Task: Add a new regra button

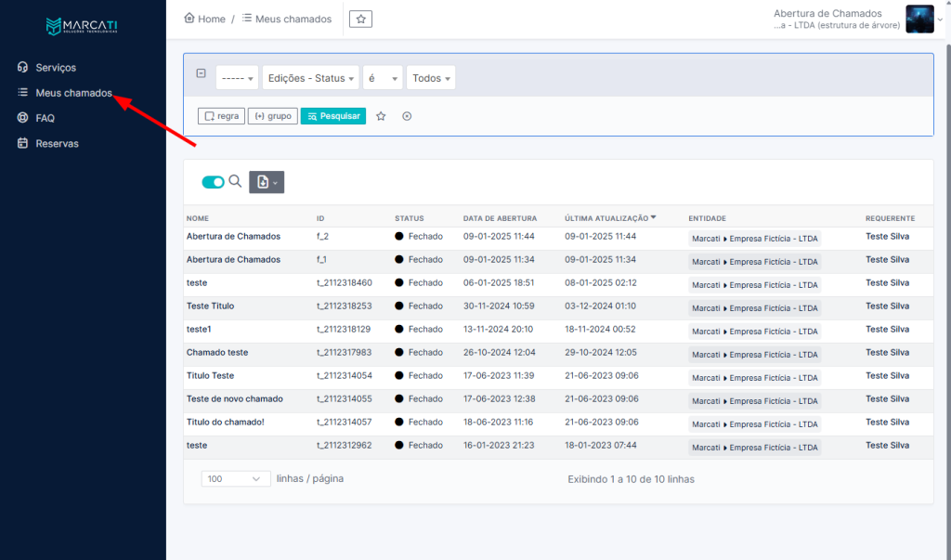Action: tap(221, 116)
